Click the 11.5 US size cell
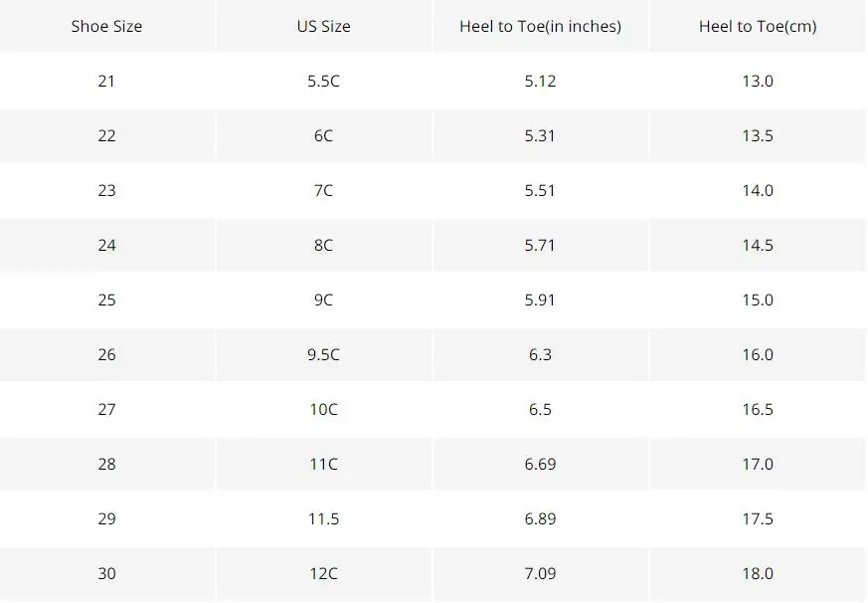The image size is (868, 603). click(323, 519)
